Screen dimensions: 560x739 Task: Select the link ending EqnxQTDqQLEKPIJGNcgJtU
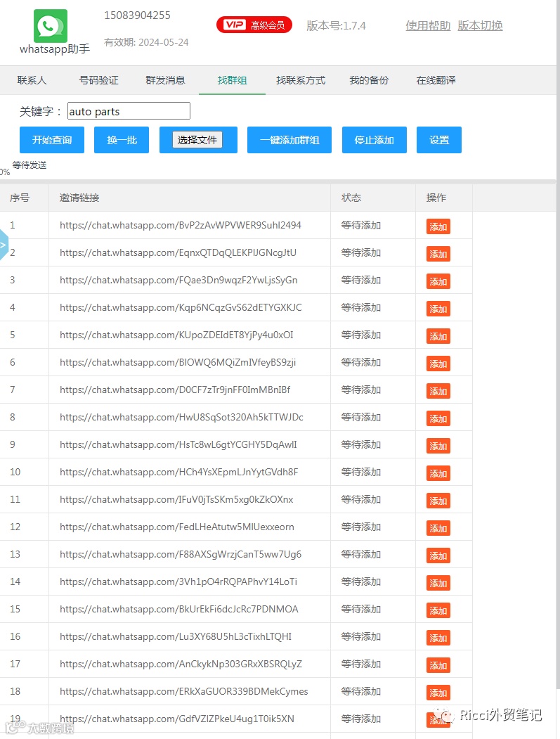click(x=178, y=252)
